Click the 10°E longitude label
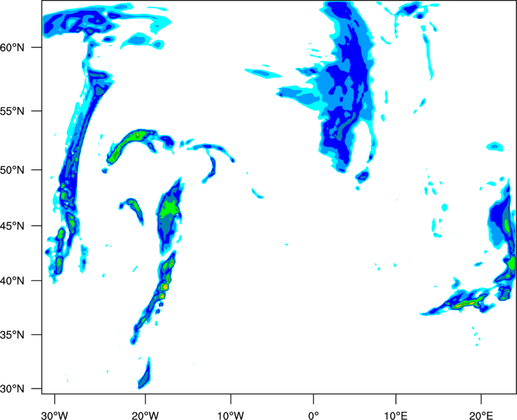 pyautogui.click(x=396, y=415)
